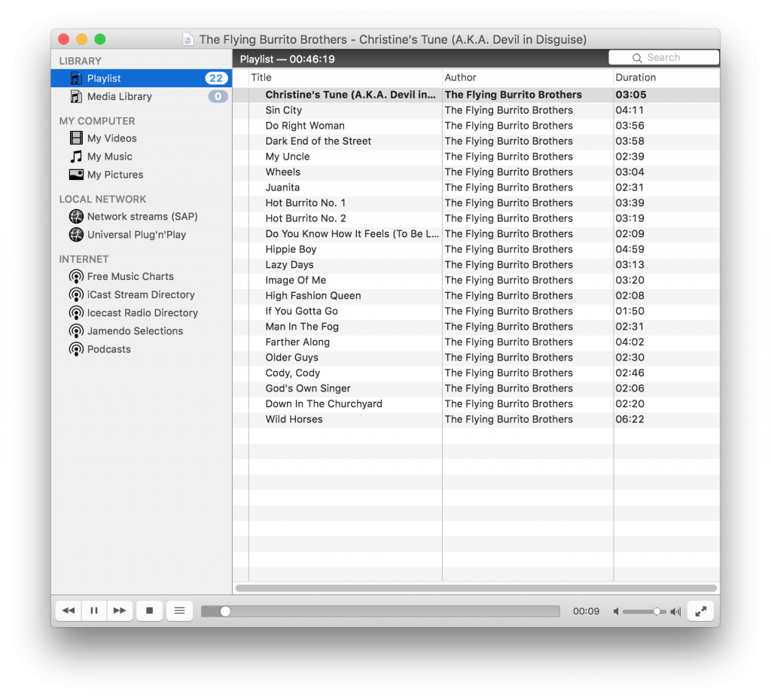Viewport: 771px width, 700px height.
Task: Select the track "Christine's Tune (A.K.A. Devil in..."
Action: (x=476, y=95)
